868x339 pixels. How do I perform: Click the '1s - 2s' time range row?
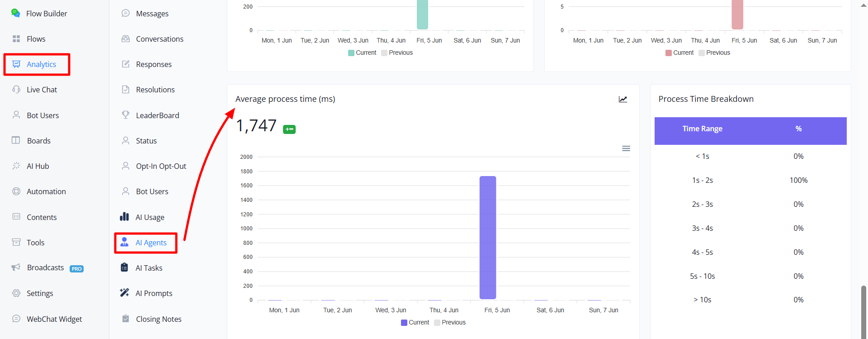(x=750, y=180)
